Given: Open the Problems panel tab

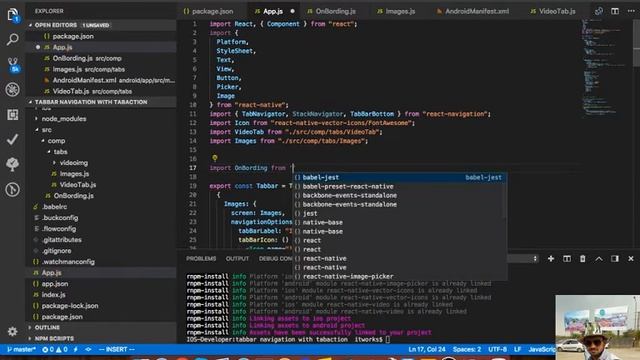Looking at the screenshot, I should tap(201, 258).
